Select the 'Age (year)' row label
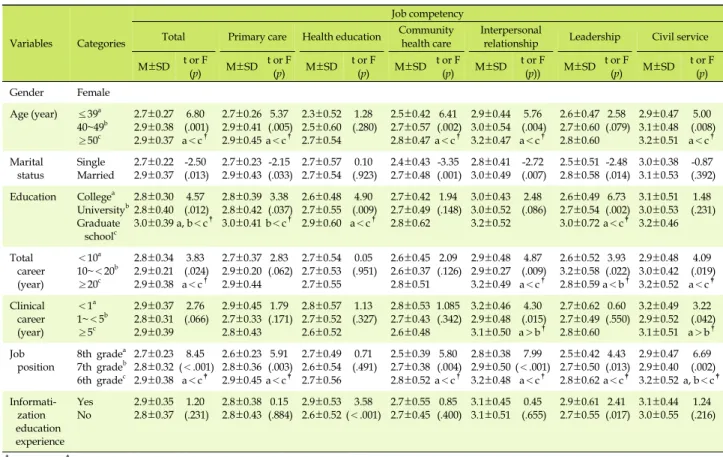The width and height of the screenshot is (723, 457). (x=33, y=114)
